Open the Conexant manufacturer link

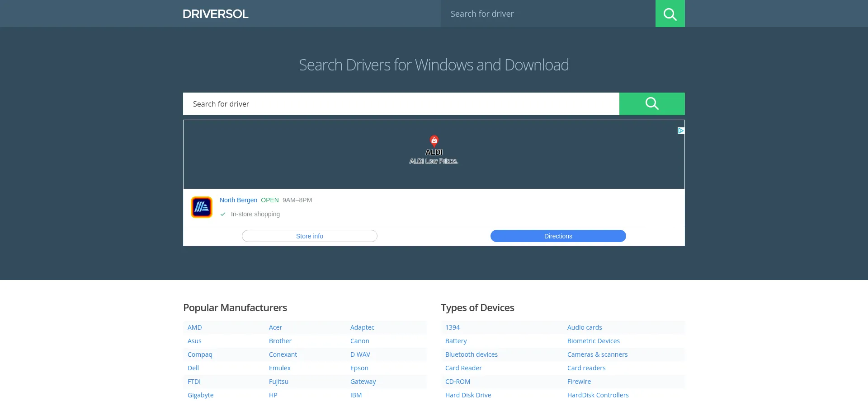283,354
